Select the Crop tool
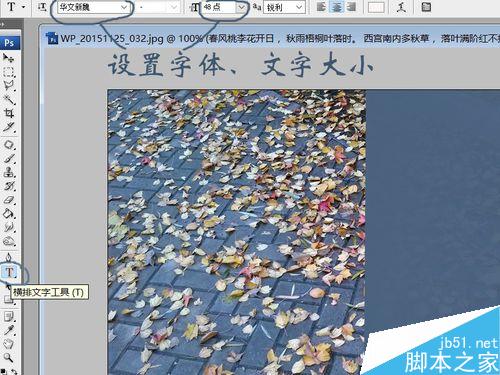500x375 pixels. (x=9, y=113)
